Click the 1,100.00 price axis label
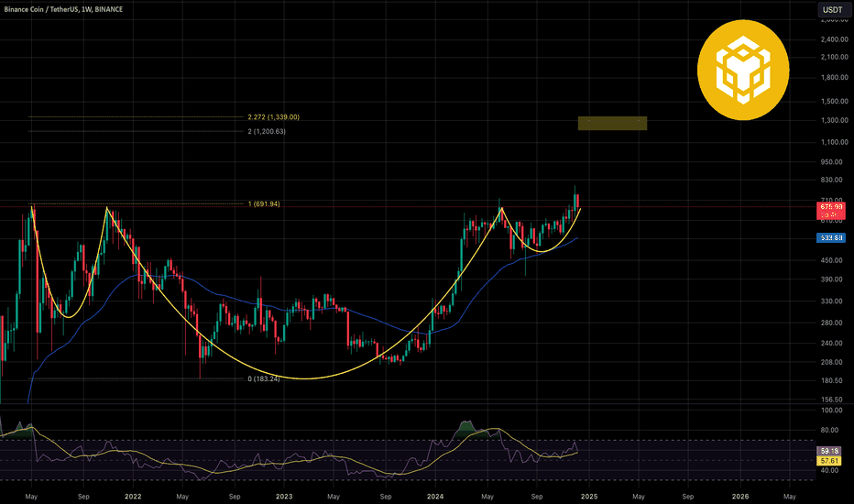This screenshot has width=854, height=504. [834, 142]
